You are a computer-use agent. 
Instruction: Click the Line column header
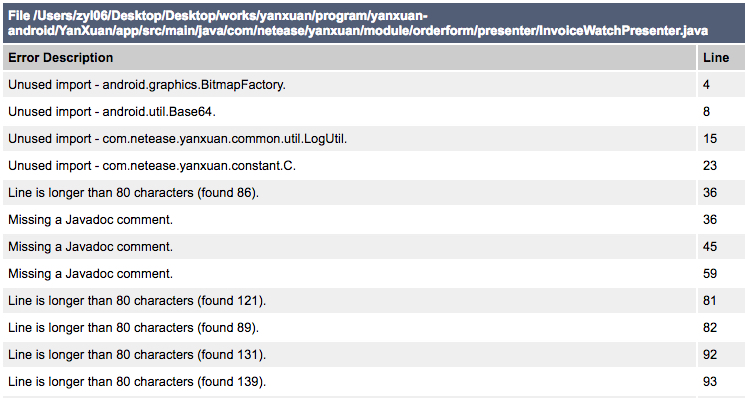[721, 57]
